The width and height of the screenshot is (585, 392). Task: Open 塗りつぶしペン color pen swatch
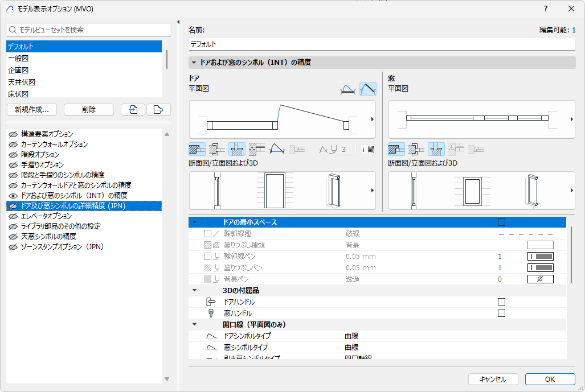tap(540, 267)
